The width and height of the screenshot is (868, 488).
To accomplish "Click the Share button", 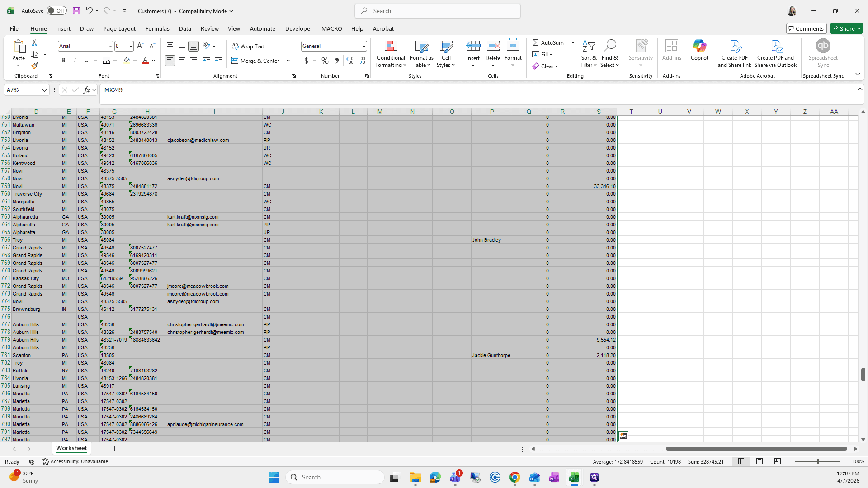I will tap(846, 28).
